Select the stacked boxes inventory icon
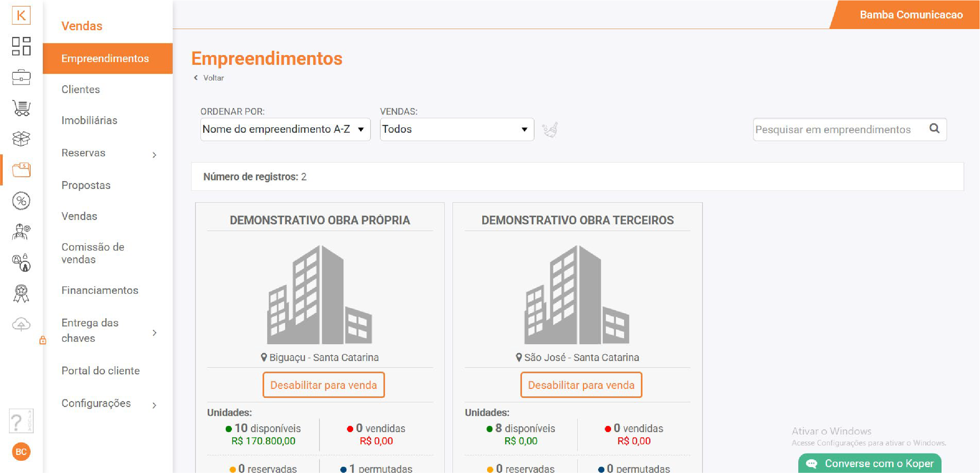 pyautogui.click(x=21, y=139)
